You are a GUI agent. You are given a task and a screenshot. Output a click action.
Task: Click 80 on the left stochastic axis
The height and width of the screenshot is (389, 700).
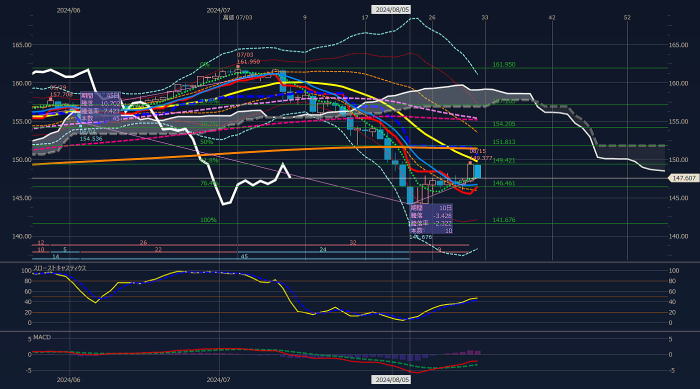click(29, 281)
